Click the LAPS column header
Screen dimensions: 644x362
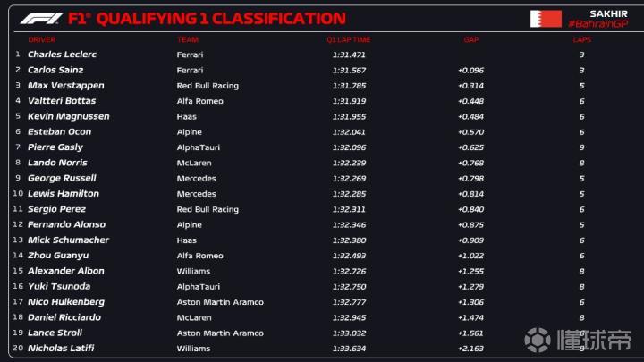click(581, 40)
